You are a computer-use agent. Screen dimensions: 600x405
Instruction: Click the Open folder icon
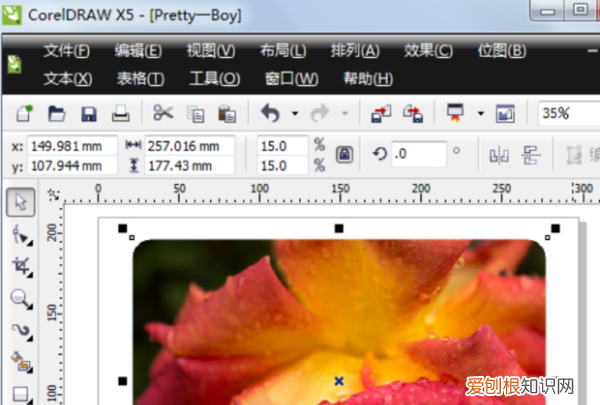(x=57, y=114)
